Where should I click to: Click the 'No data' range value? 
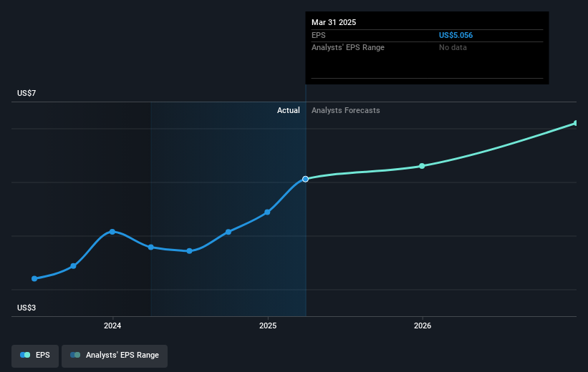pyautogui.click(x=453, y=48)
